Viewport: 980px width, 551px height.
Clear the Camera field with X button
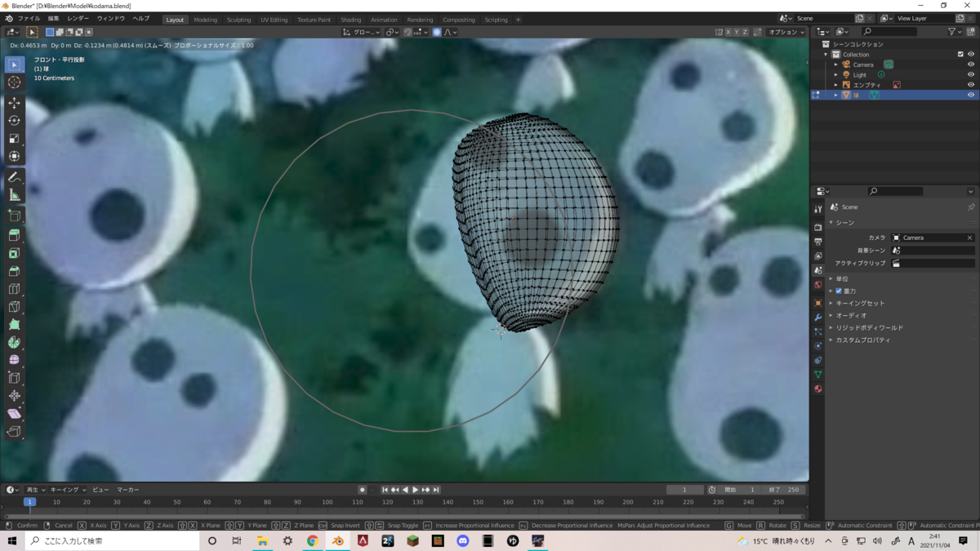click(x=969, y=238)
